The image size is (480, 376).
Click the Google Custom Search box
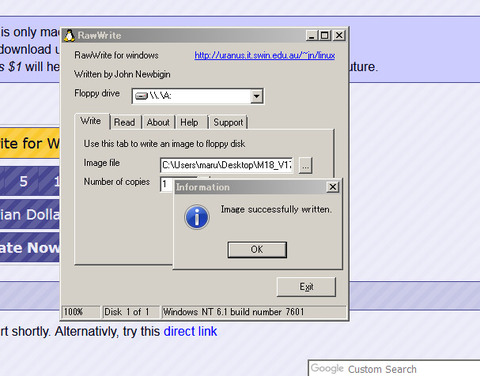394,368
